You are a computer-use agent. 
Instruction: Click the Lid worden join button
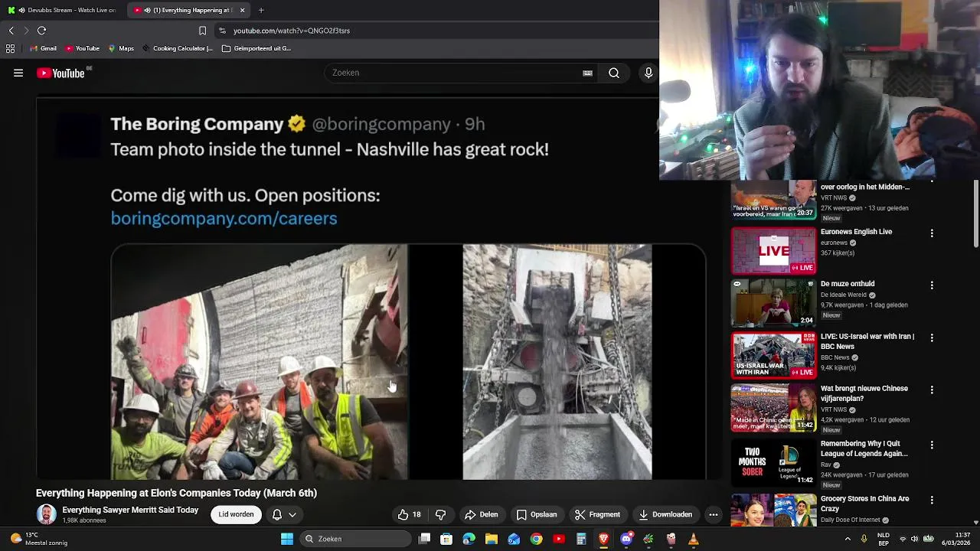[236, 515]
